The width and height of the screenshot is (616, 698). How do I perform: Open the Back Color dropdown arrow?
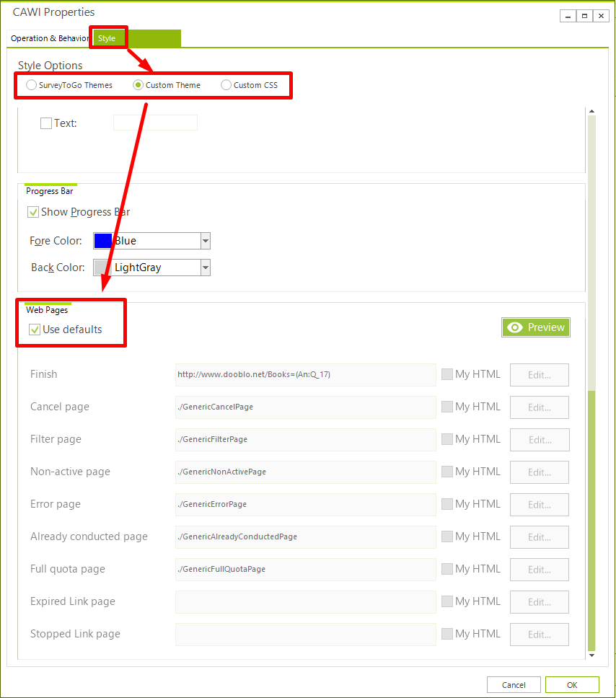[x=206, y=268]
